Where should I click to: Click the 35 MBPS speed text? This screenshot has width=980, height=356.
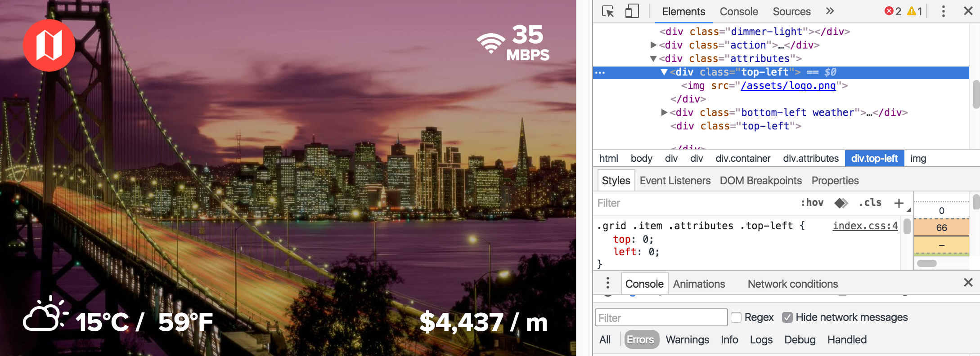[528, 43]
